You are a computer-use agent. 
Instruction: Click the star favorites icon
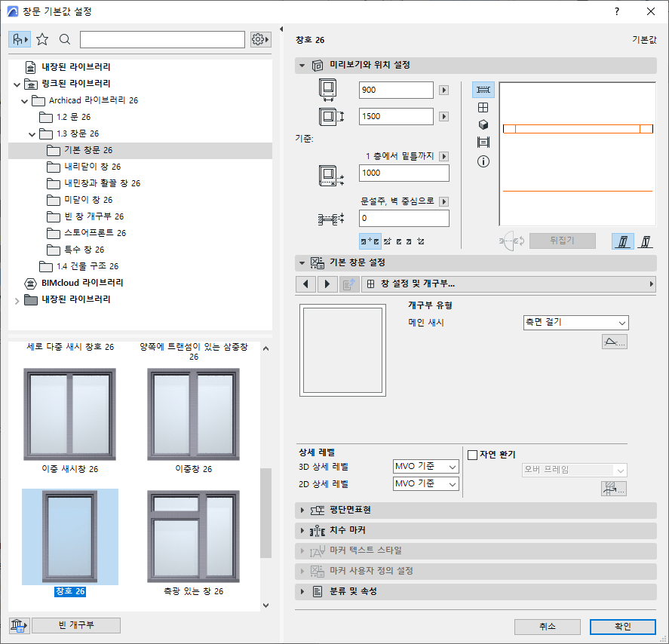[x=44, y=38]
